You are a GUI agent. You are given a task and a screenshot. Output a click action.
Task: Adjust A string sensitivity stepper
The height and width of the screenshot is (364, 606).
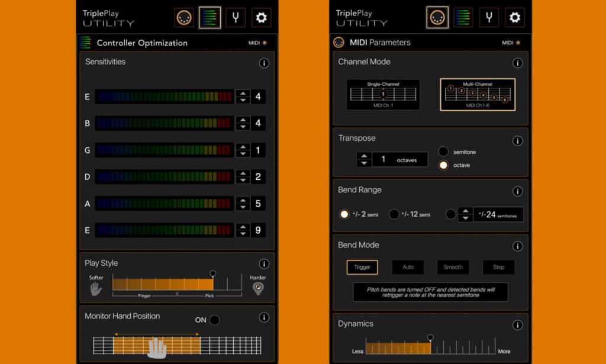click(243, 204)
